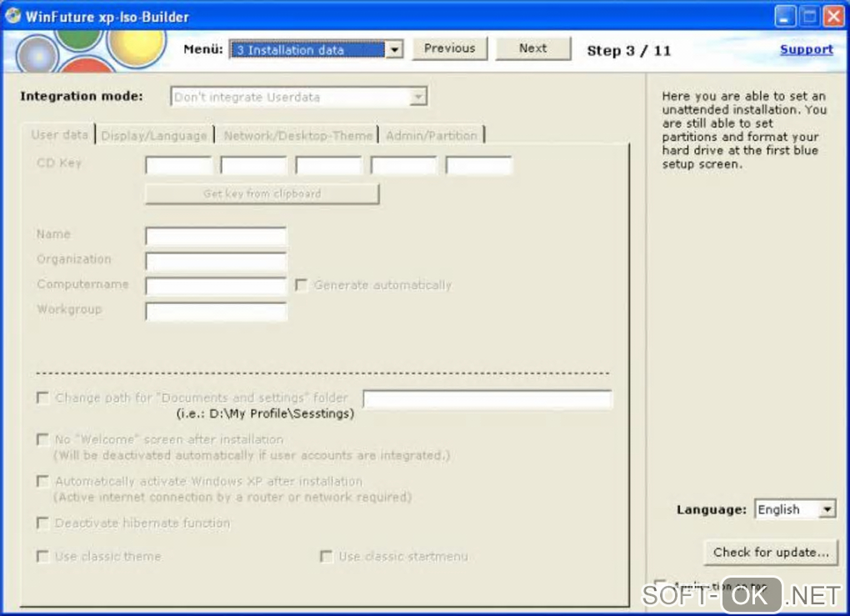Close the WinFuture xp-Iso-Builder window
This screenshot has width=850, height=616.
point(833,17)
